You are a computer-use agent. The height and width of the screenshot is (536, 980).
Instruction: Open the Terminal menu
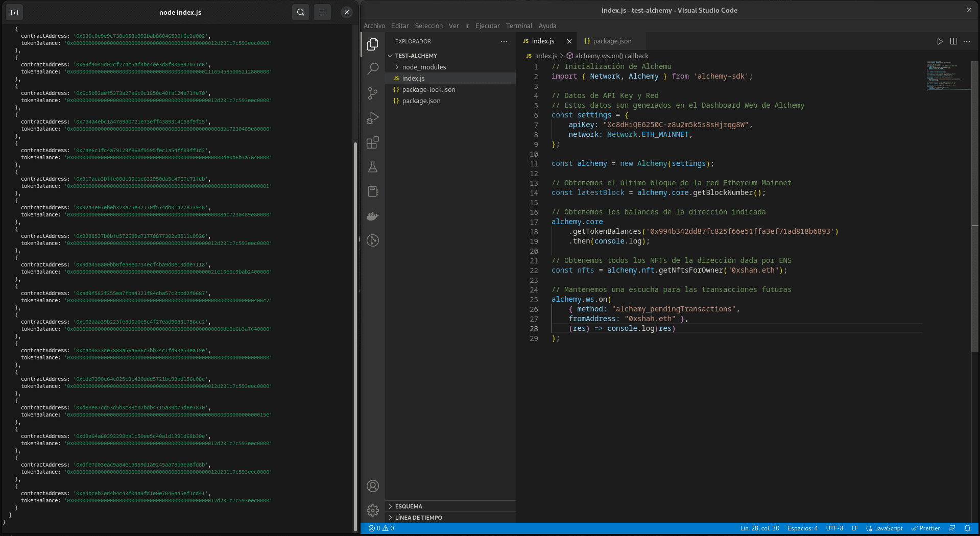coord(519,26)
